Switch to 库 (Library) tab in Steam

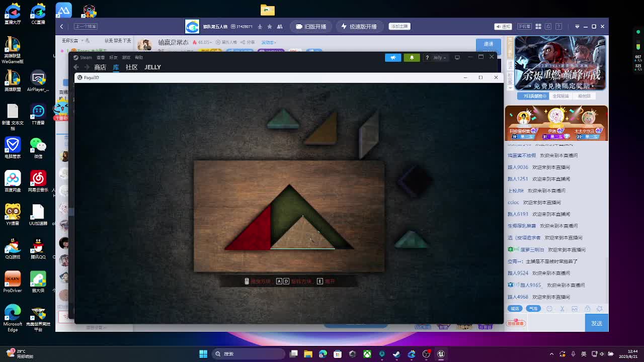[116, 67]
